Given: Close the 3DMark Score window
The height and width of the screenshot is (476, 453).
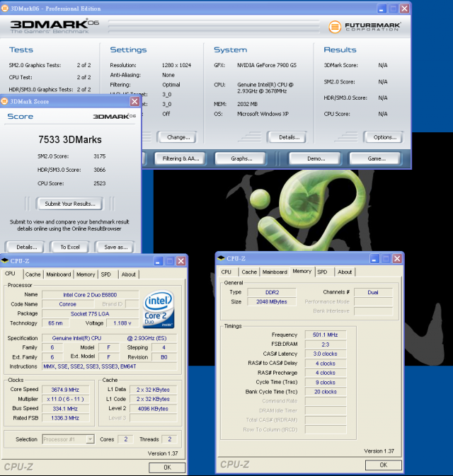Looking at the screenshot, I should (x=134, y=101).
